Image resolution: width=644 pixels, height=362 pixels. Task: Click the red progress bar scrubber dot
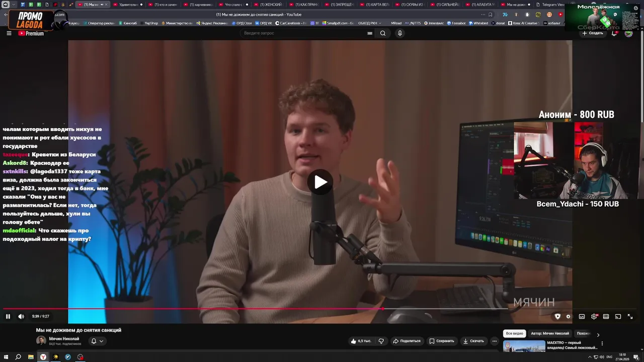[x=383, y=309]
